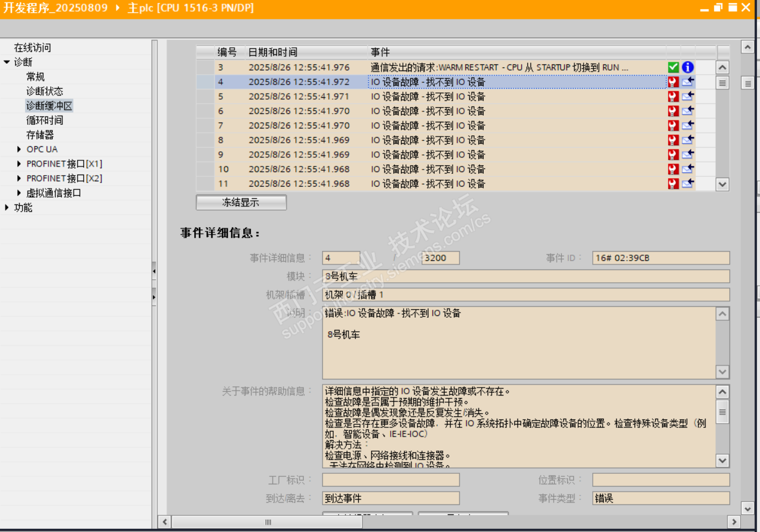Image resolution: width=760 pixels, height=532 pixels.
Task: Click the help info box scroll down arrow
Action: click(723, 461)
